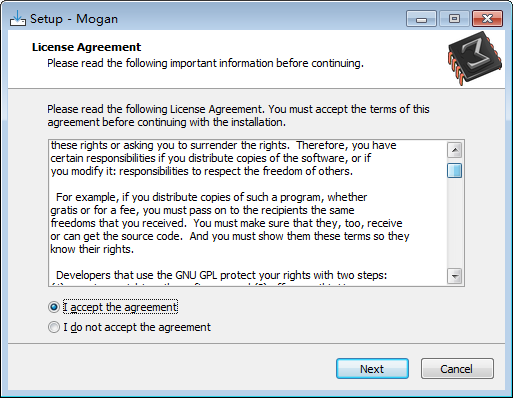Click the license scrollbar down arrow
513x398 pixels.
coord(454,276)
